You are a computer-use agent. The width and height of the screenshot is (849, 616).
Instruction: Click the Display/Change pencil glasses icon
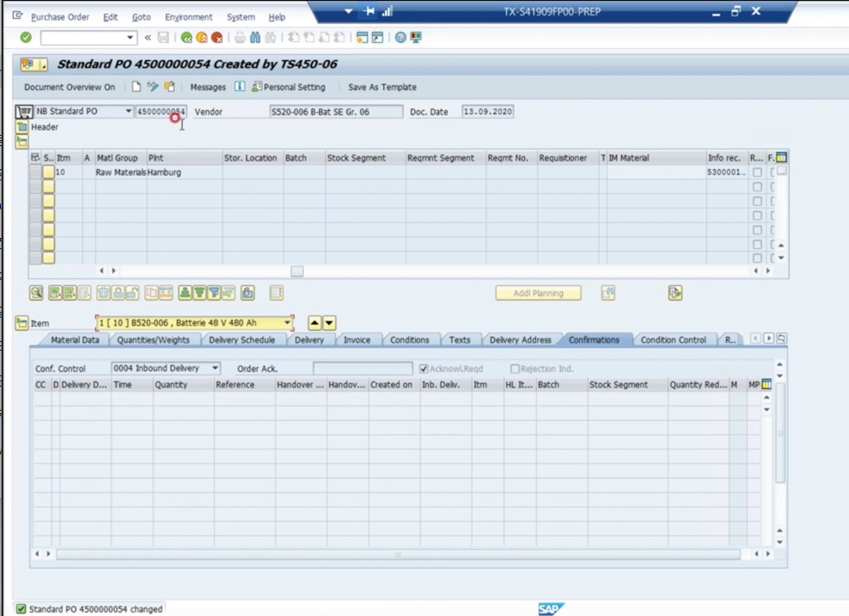tap(153, 87)
